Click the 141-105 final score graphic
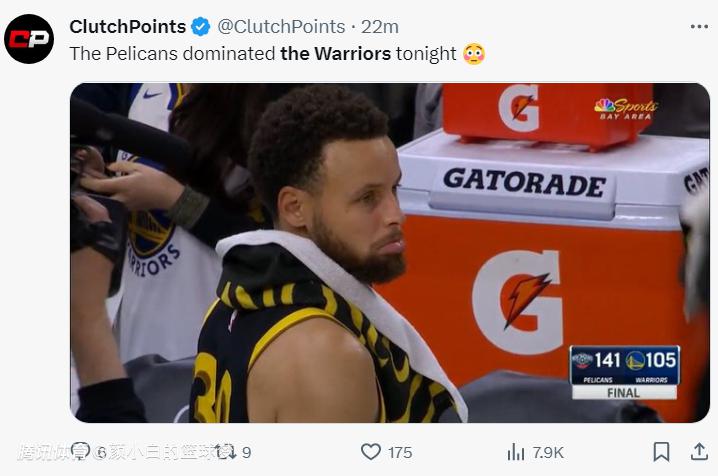This screenshot has height=476, width=718. click(625, 373)
